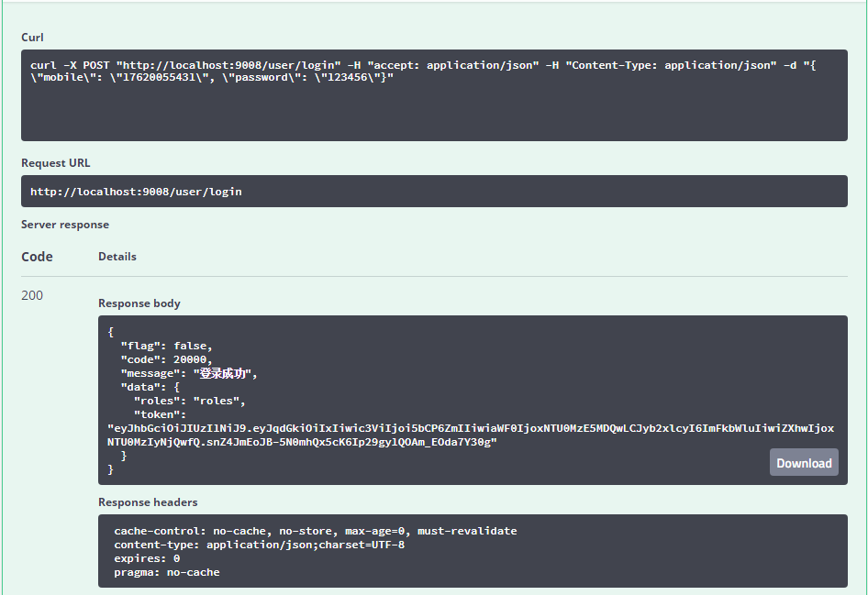
Task: Click the "Curl" section heading
Action: tap(32, 38)
